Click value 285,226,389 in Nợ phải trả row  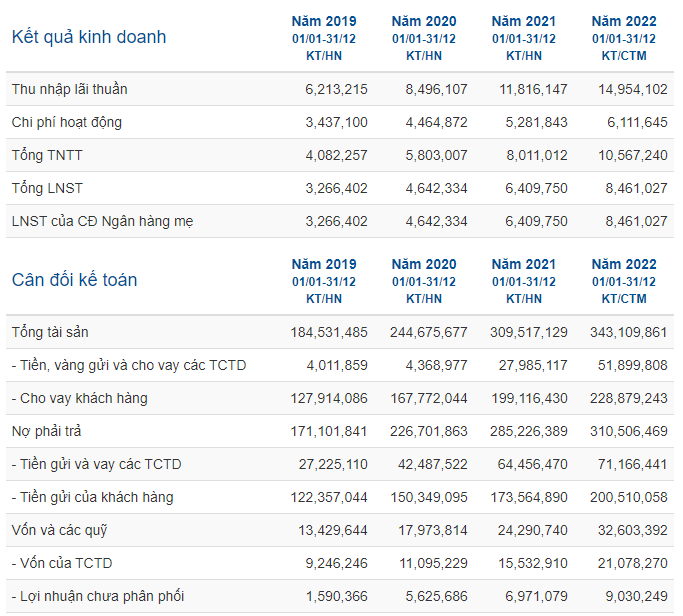point(529,431)
